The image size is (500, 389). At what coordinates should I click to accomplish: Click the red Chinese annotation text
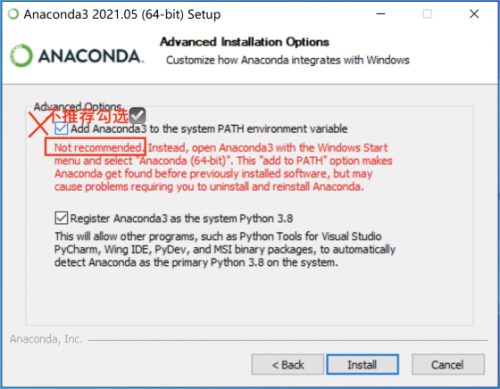[89, 116]
